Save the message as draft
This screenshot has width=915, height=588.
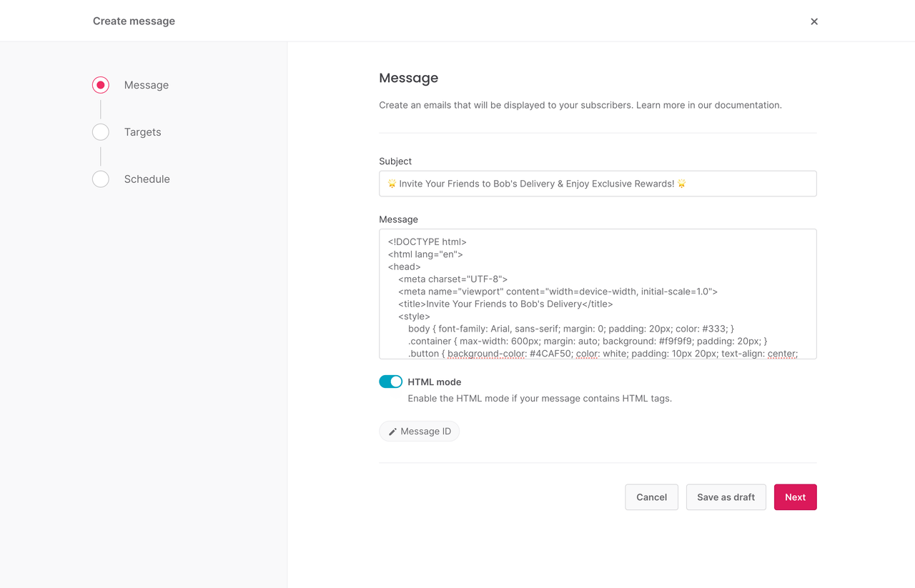tap(726, 497)
